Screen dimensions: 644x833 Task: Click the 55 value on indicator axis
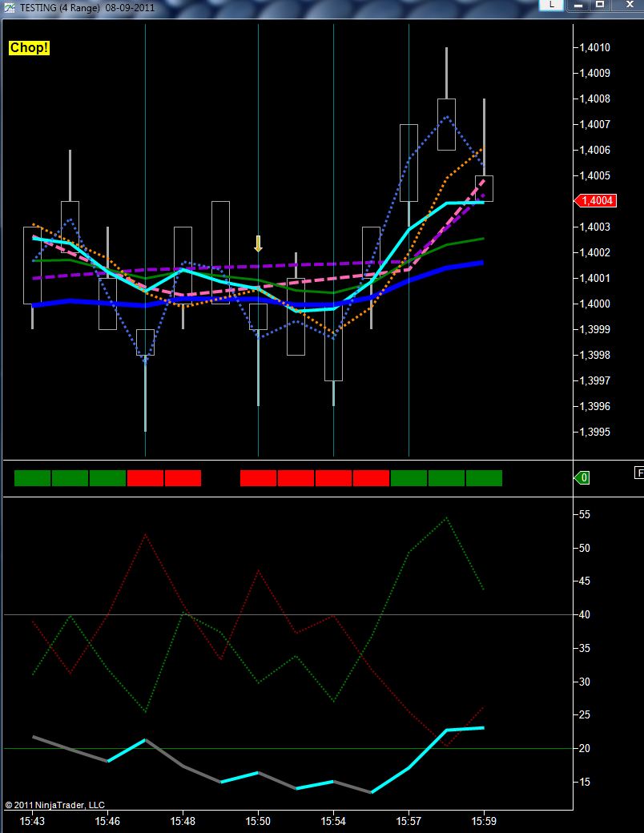click(585, 515)
